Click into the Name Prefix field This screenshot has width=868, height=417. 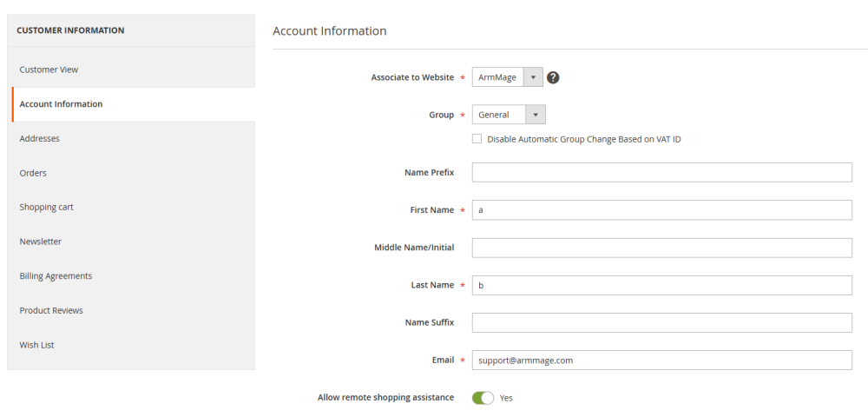coord(661,172)
